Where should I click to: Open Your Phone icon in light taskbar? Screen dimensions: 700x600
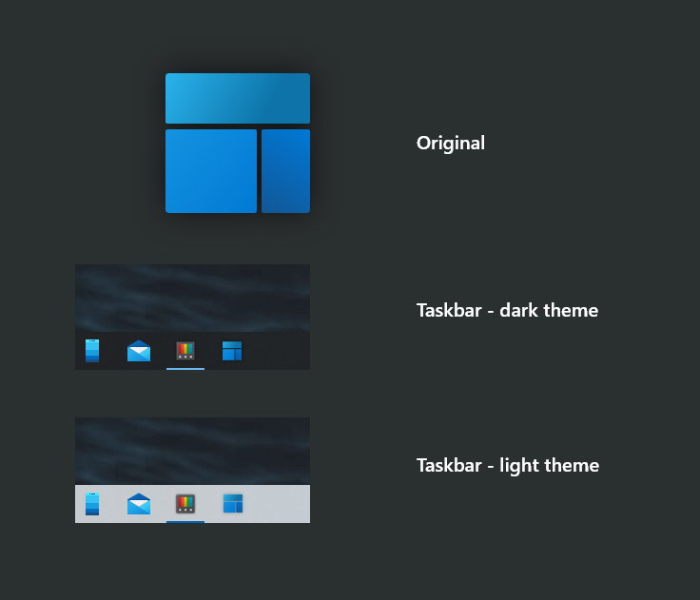(92, 504)
